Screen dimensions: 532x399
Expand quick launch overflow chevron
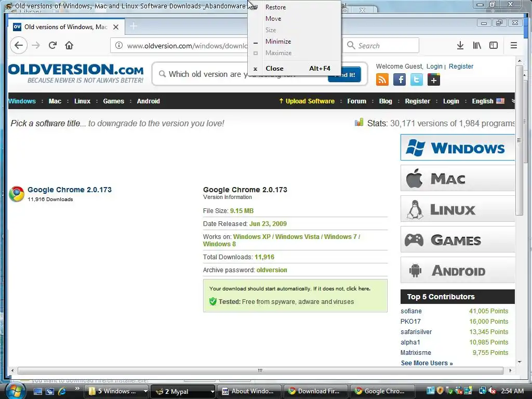[77, 389]
